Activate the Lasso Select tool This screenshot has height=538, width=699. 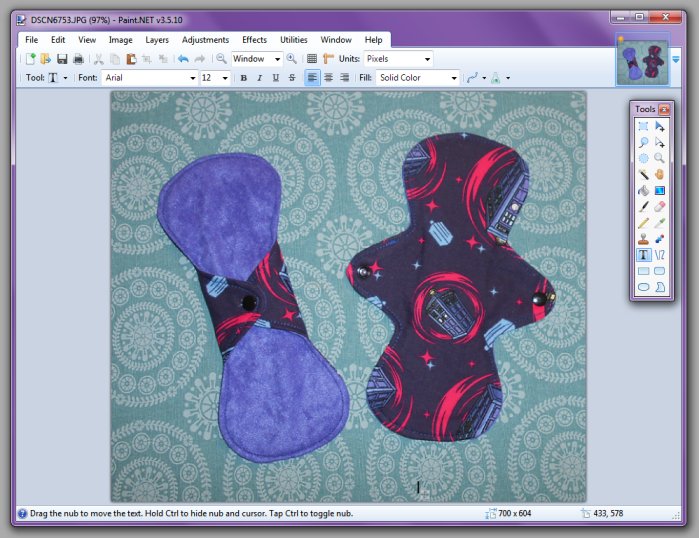[x=643, y=143]
